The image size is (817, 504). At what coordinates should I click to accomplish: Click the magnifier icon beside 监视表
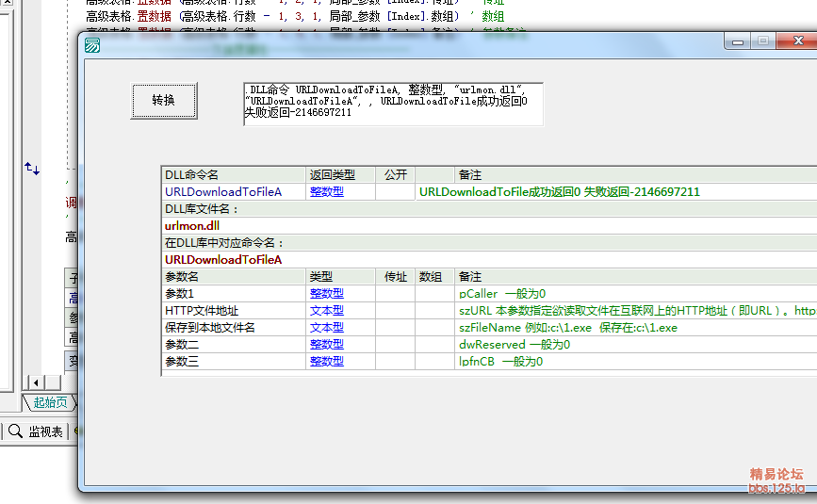(16, 431)
